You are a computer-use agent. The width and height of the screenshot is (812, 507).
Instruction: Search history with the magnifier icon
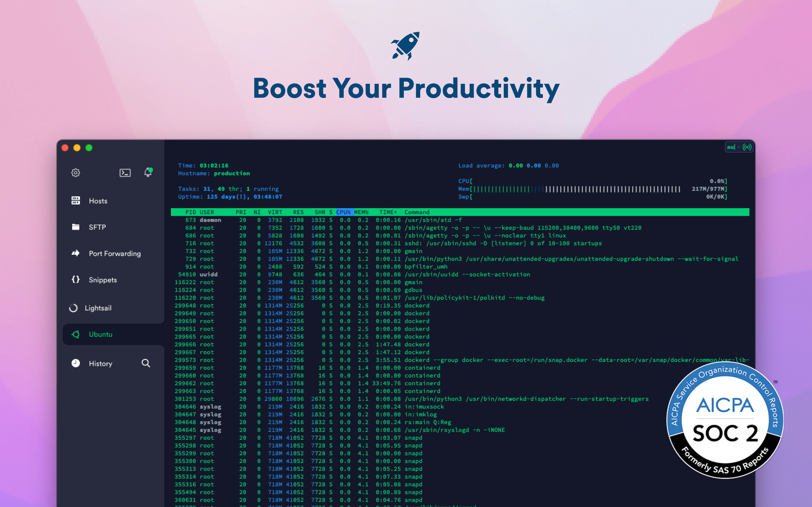click(x=146, y=363)
